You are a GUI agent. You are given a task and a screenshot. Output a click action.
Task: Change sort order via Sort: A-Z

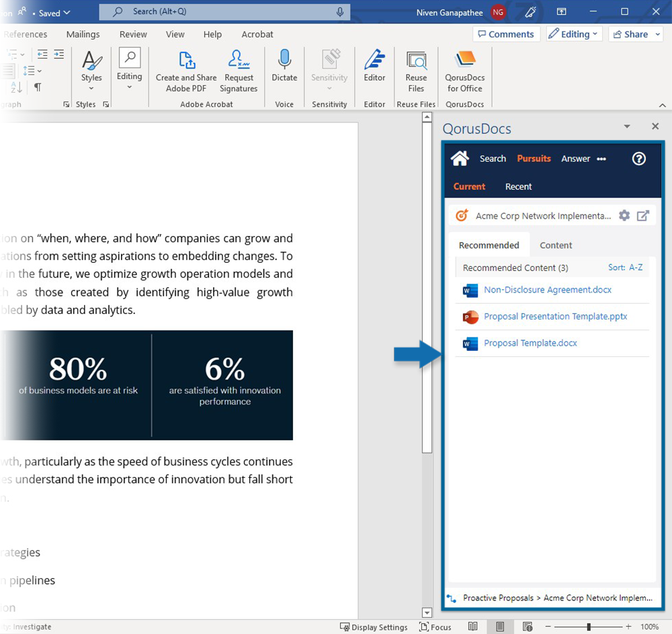[625, 268]
